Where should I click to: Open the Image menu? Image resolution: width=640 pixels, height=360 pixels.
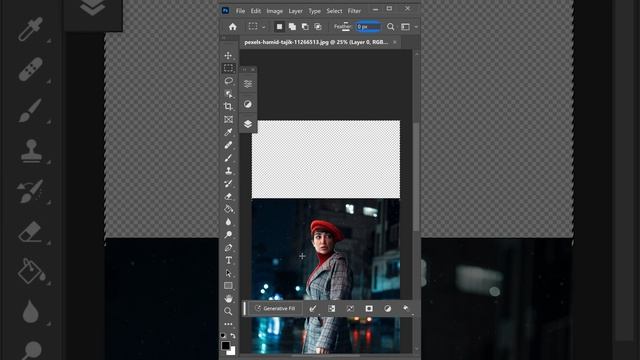[x=275, y=11]
